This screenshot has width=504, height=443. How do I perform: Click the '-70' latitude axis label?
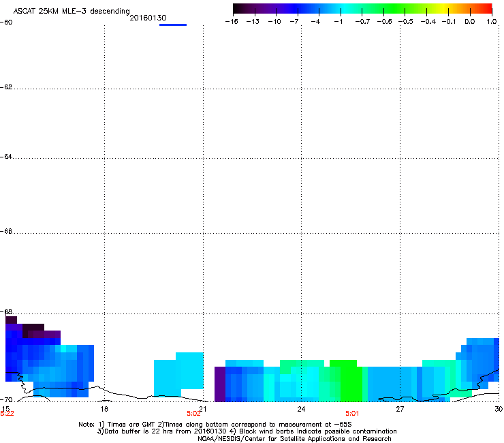pos(6,400)
